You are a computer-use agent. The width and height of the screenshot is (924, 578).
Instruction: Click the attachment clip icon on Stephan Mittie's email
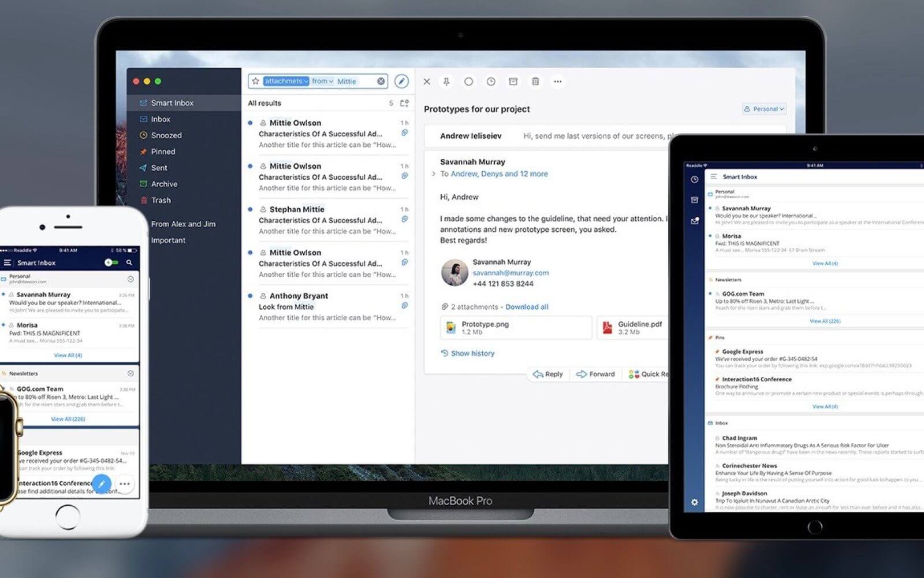[x=405, y=220]
